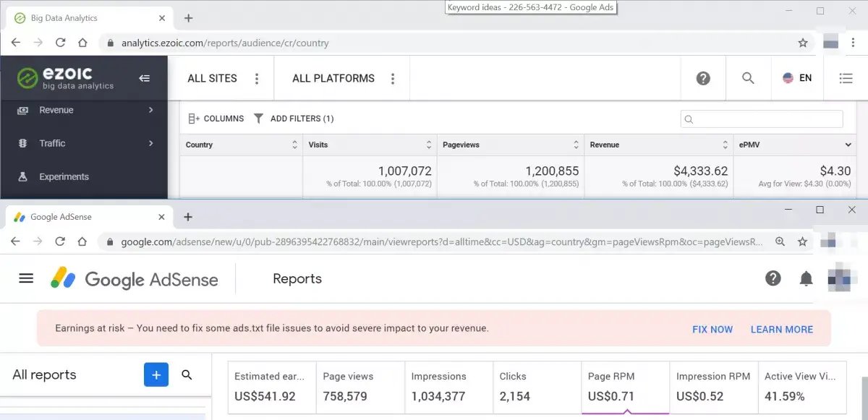The image size is (868, 420).
Task: Sort by the Visits column
Action: point(370,145)
